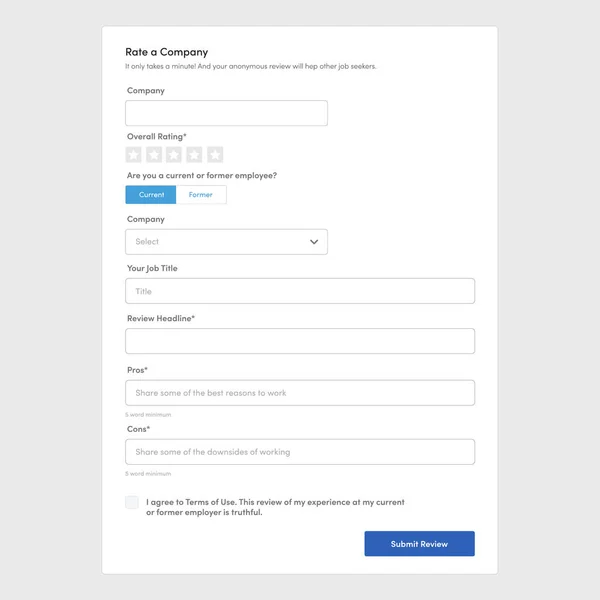Submit the review with Submit Review button

(x=419, y=544)
